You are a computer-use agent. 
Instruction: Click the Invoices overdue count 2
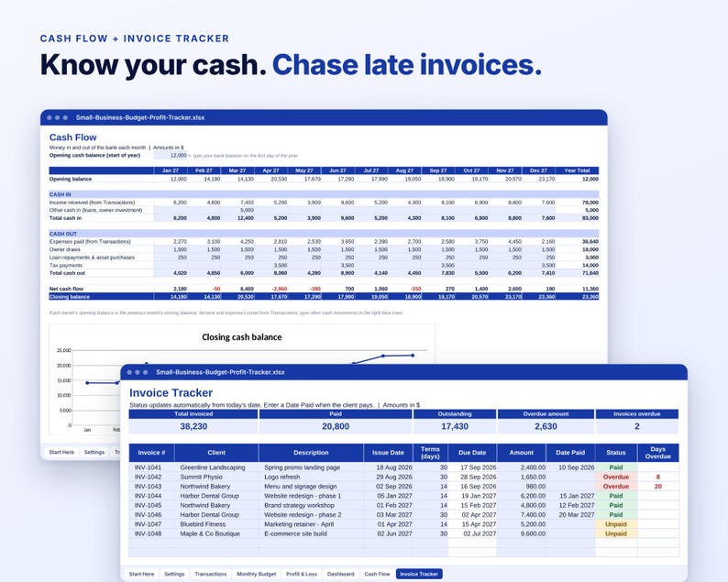click(x=637, y=426)
